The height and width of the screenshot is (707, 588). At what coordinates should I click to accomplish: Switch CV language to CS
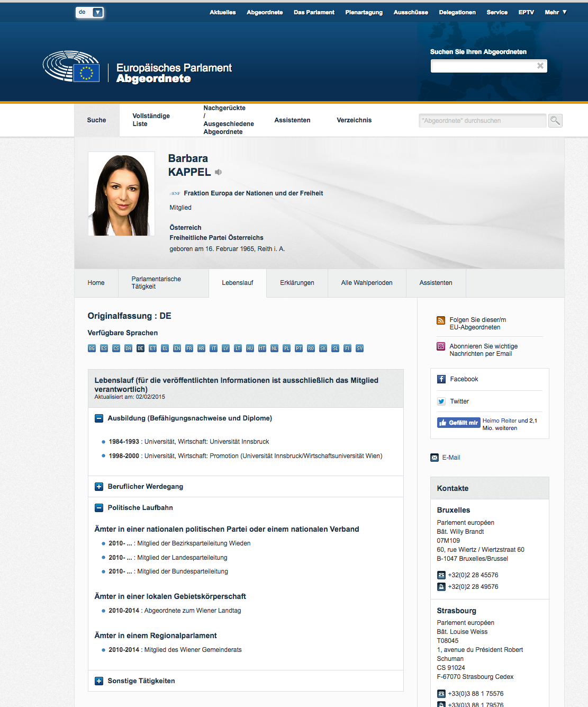coord(116,348)
